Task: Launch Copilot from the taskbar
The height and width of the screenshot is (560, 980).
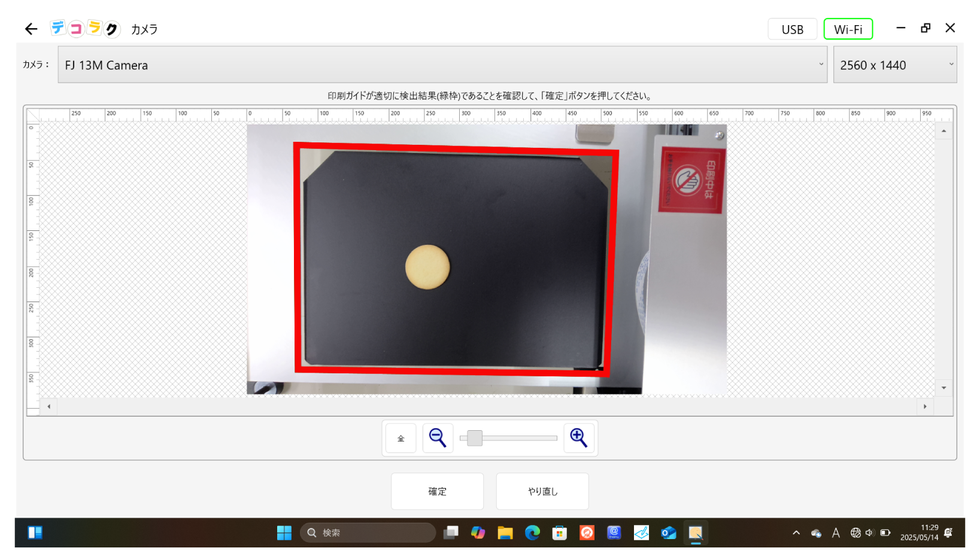Action: (478, 532)
